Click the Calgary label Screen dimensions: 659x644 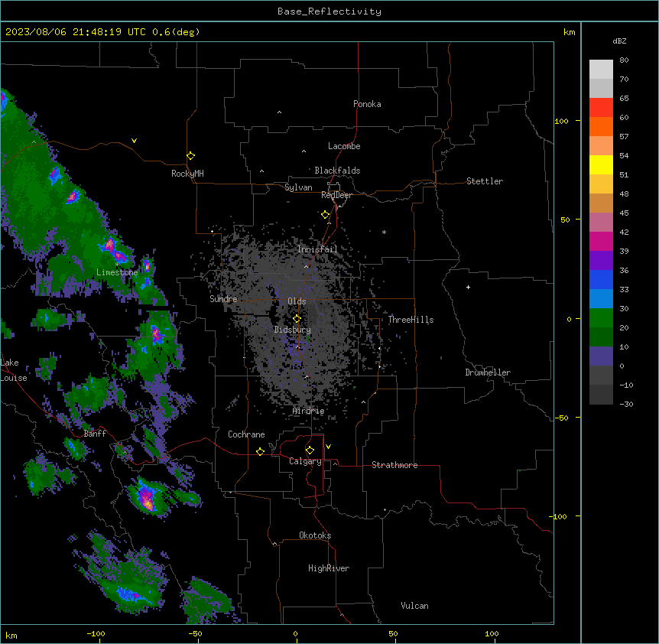coord(305,461)
